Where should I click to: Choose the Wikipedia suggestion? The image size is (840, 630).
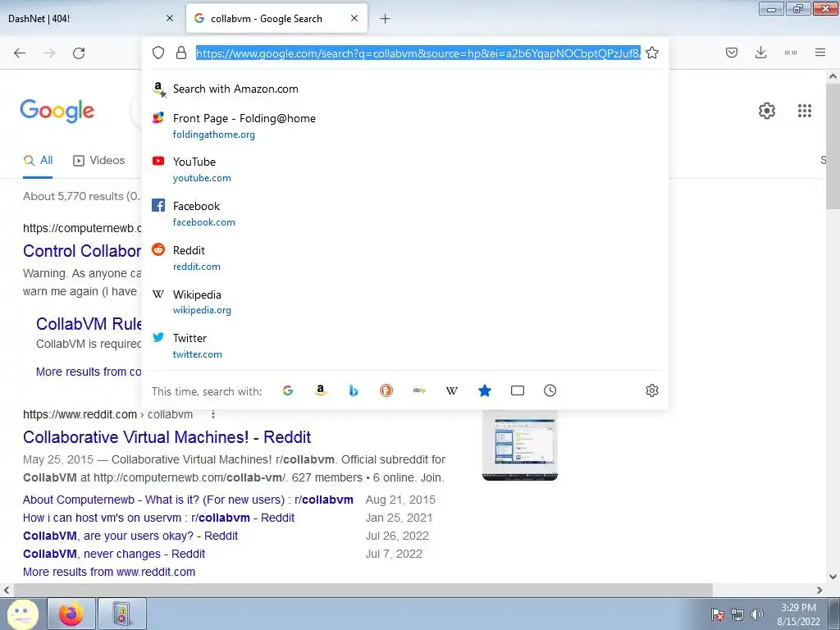pyautogui.click(x=405, y=302)
